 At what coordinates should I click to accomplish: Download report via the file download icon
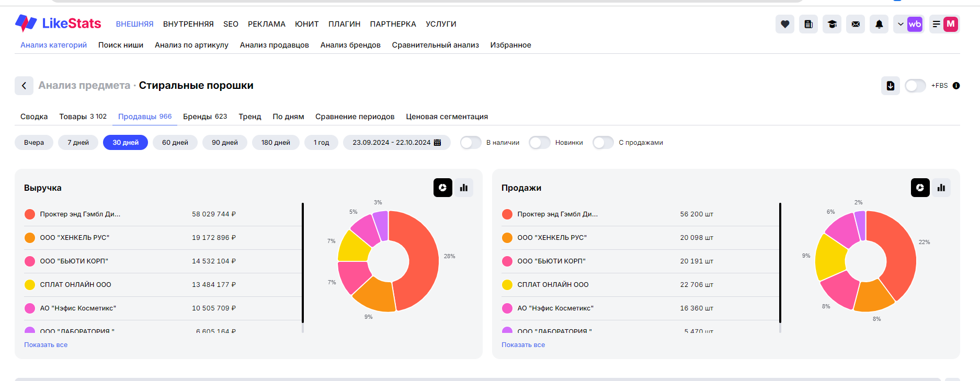[x=891, y=86]
